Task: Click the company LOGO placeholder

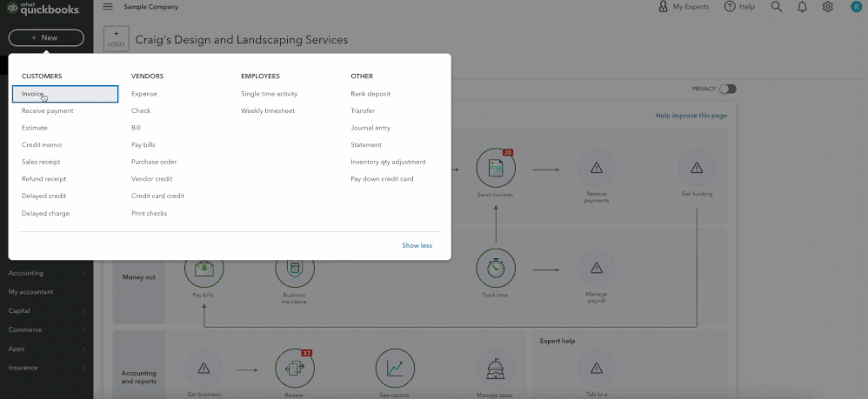Action: tap(117, 39)
